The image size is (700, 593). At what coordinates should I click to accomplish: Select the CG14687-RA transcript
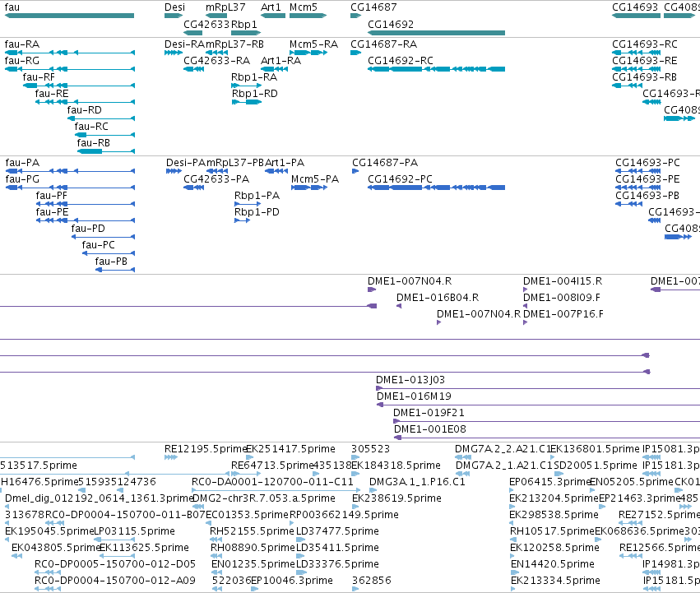pyautogui.click(x=356, y=53)
